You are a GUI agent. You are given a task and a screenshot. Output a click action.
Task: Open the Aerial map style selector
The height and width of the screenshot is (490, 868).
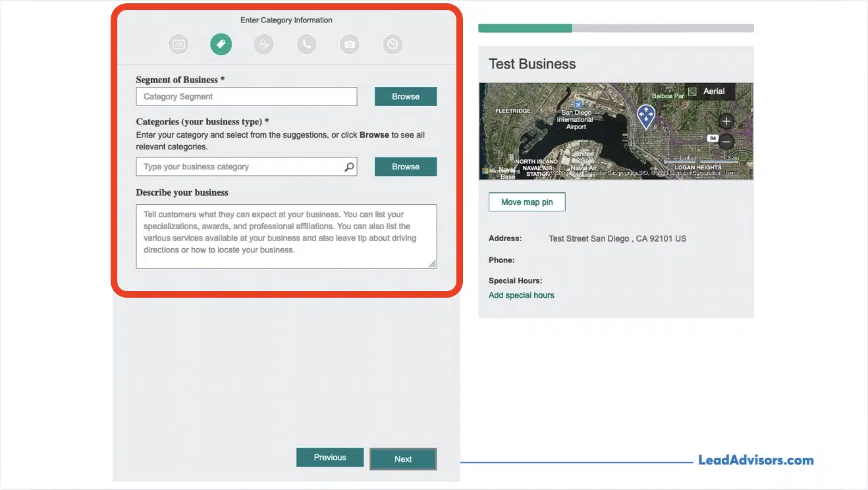click(x=710, y=92)
